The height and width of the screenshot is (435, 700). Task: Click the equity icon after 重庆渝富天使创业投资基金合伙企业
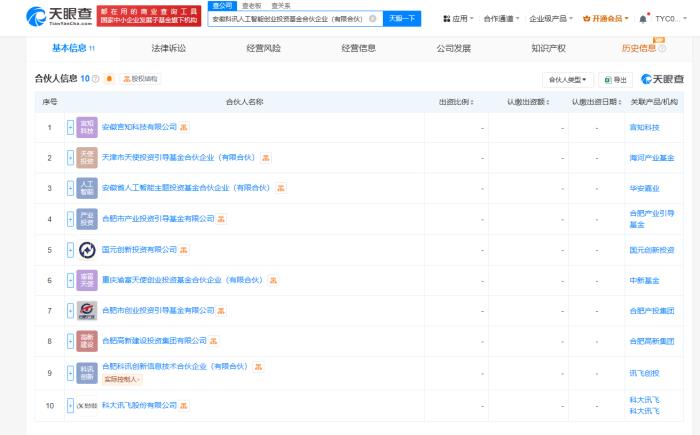tap(273, 280)
